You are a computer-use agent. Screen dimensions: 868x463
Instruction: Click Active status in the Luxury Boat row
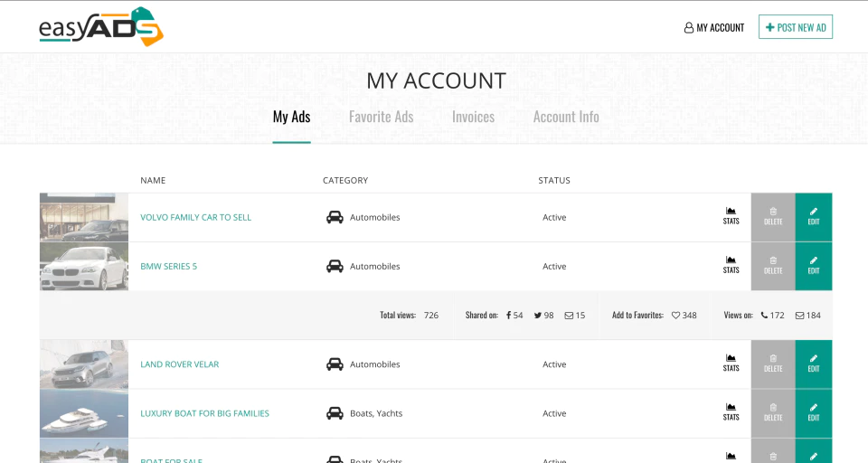[x=554, y=413]
